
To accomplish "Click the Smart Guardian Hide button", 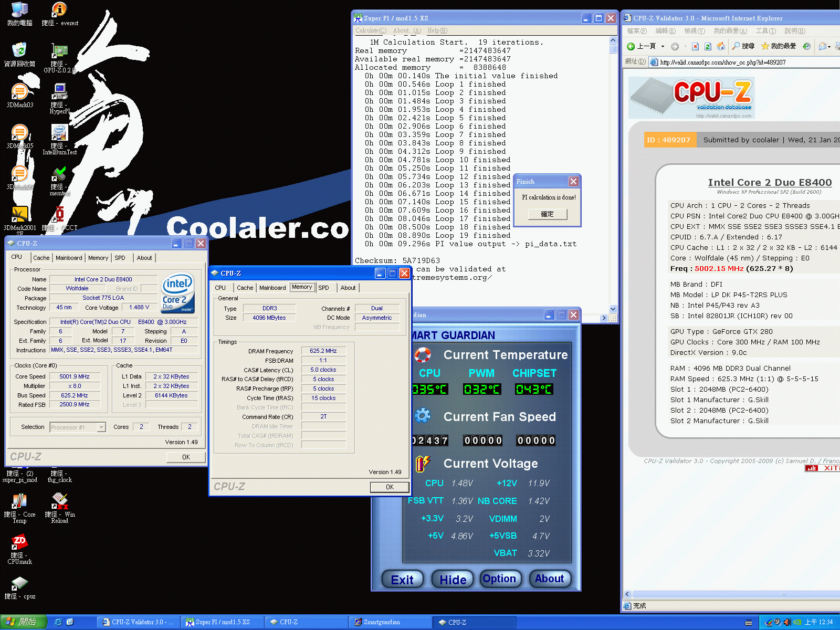I will (453, 580).
